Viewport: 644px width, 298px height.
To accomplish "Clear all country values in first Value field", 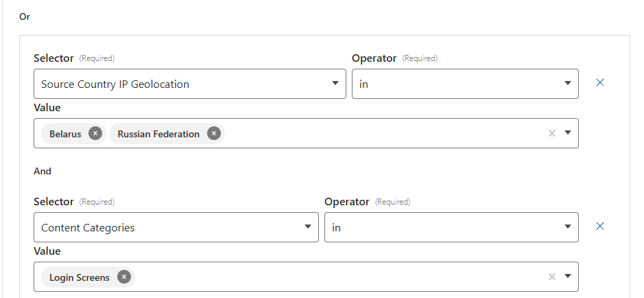I will tap(551, 133).
